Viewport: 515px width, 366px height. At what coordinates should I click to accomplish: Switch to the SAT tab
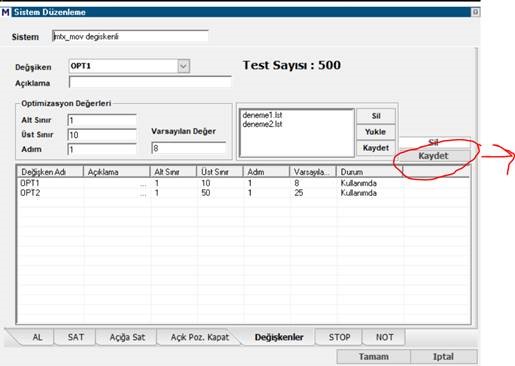coord(76,337)
